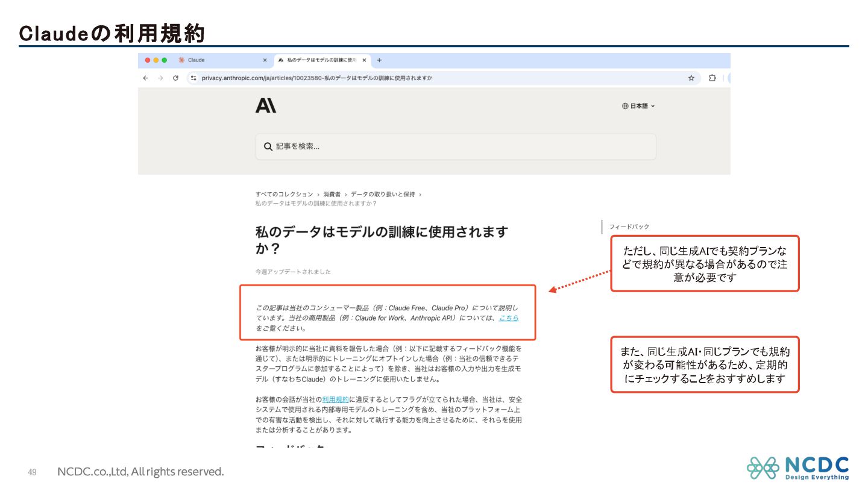Open site information icon in address bar
This screenshot has height=488, width=868.
(x=193, y=78)
